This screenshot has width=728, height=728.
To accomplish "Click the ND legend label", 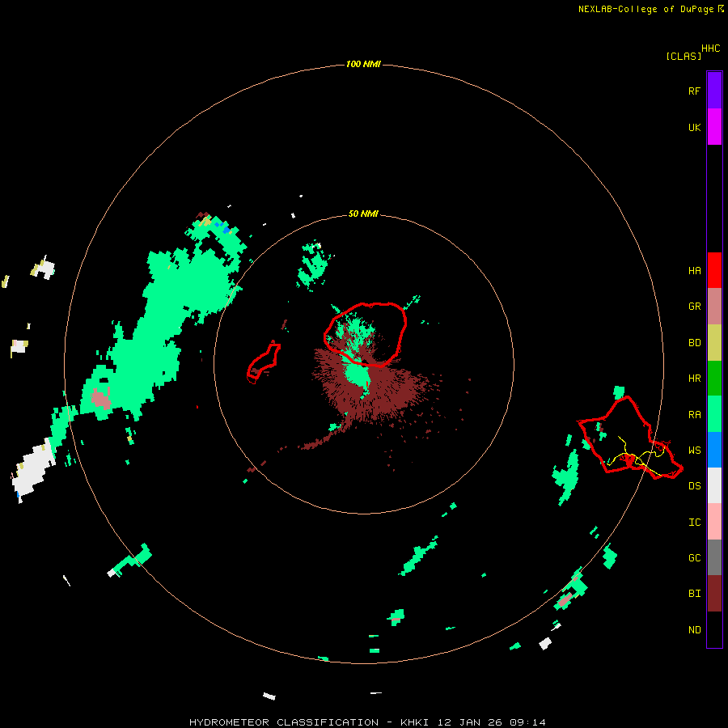I will tap(694, 630).
